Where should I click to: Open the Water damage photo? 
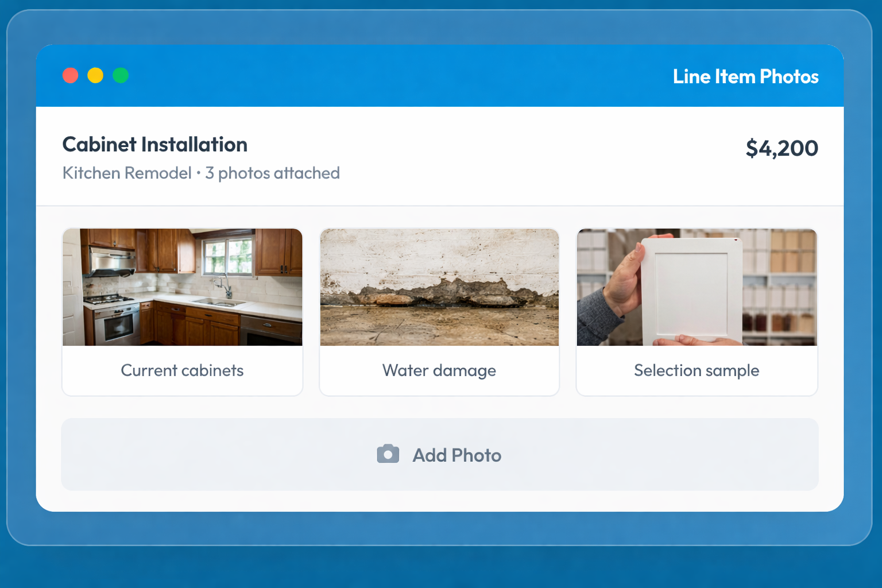click(439, 287)
